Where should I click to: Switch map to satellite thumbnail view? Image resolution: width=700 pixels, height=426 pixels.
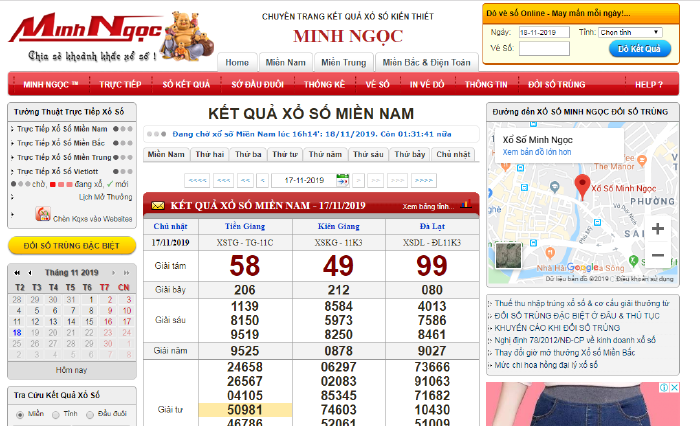[508, 255]
